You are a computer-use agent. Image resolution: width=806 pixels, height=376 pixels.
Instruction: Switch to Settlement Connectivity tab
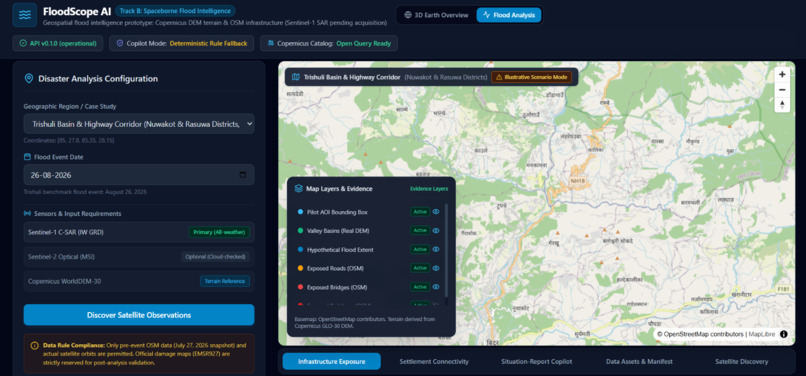[434, 362]
